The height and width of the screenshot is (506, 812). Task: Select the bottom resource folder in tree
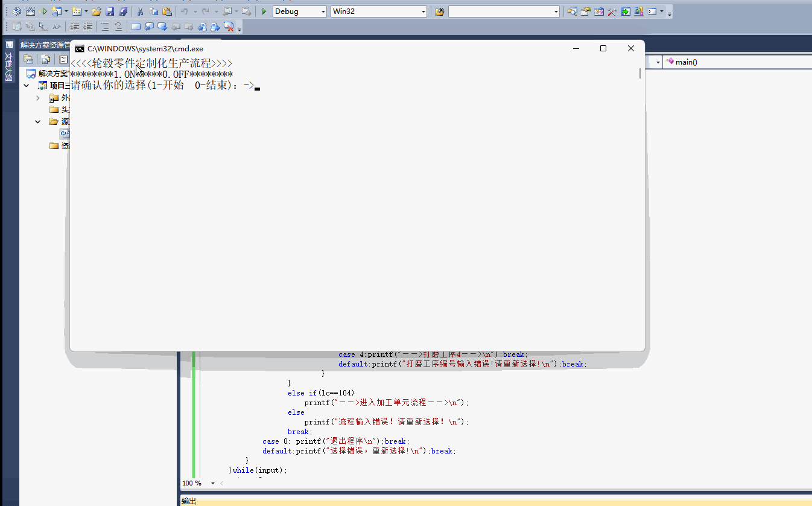click(59, 146)
